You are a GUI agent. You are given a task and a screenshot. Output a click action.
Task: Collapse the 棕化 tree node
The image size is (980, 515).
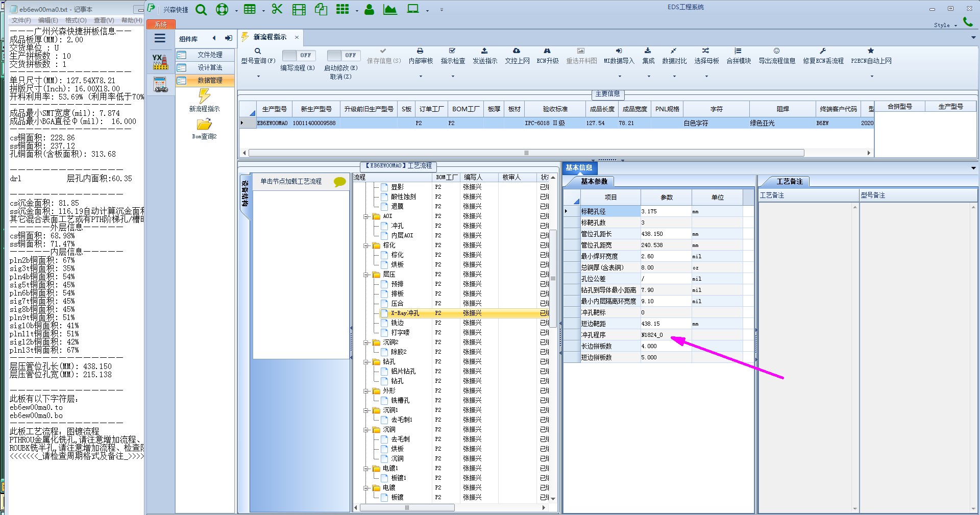pyautogui.click(x=366, y=246)
